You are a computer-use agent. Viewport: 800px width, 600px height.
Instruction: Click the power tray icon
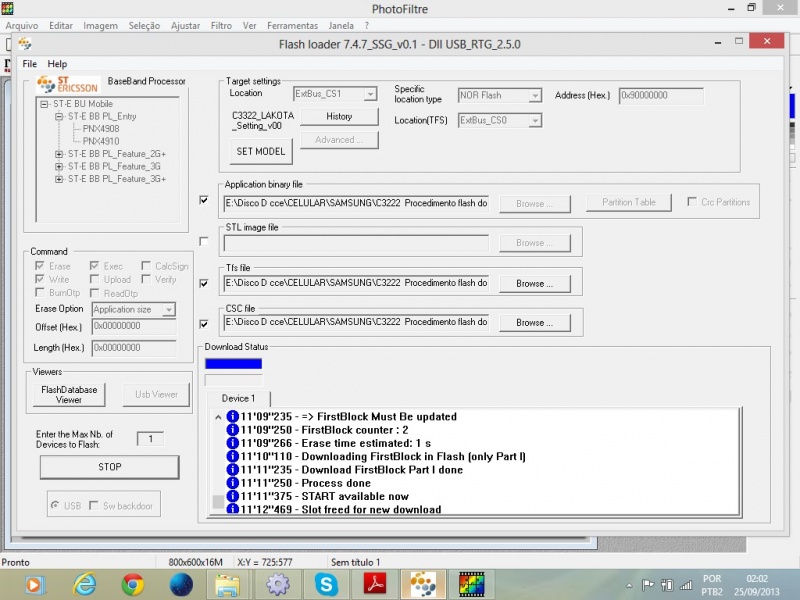pyautogui.click(x=667, y=585)
